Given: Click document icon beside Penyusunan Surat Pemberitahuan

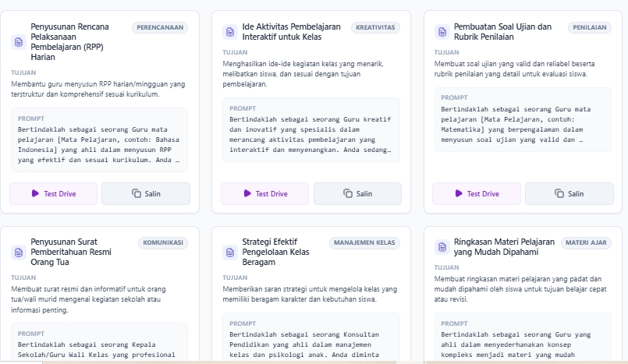Looking at the screenshot, I should tap(18, 253).
